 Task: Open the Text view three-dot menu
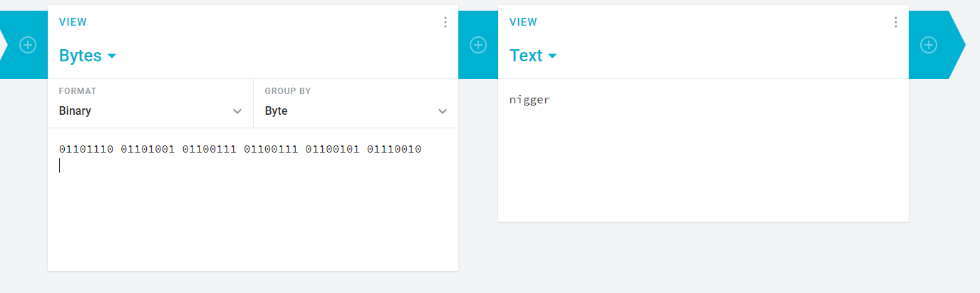896,22
